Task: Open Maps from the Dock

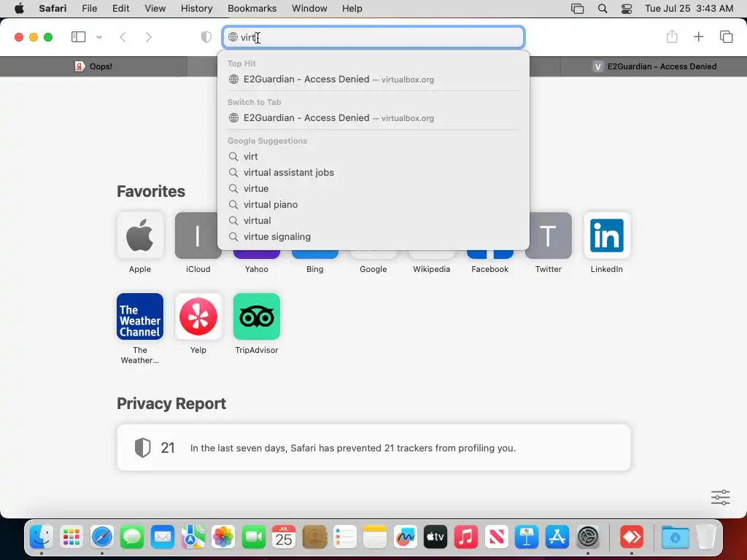Action: (193, 537)
